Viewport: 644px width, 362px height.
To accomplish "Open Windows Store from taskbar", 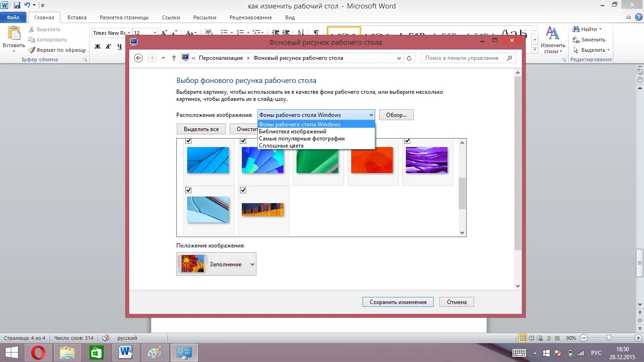I will [x=97, y=353].
